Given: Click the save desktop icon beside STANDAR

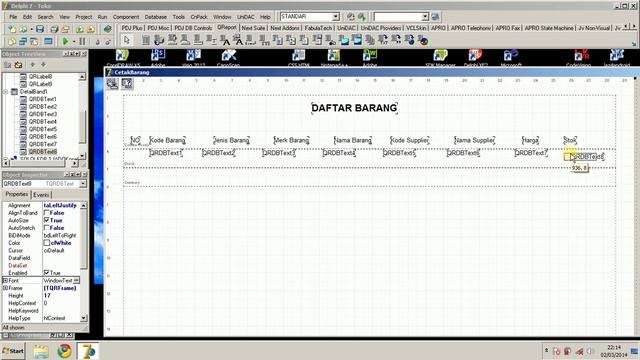Looking at the screenshot, I should 351,17.
